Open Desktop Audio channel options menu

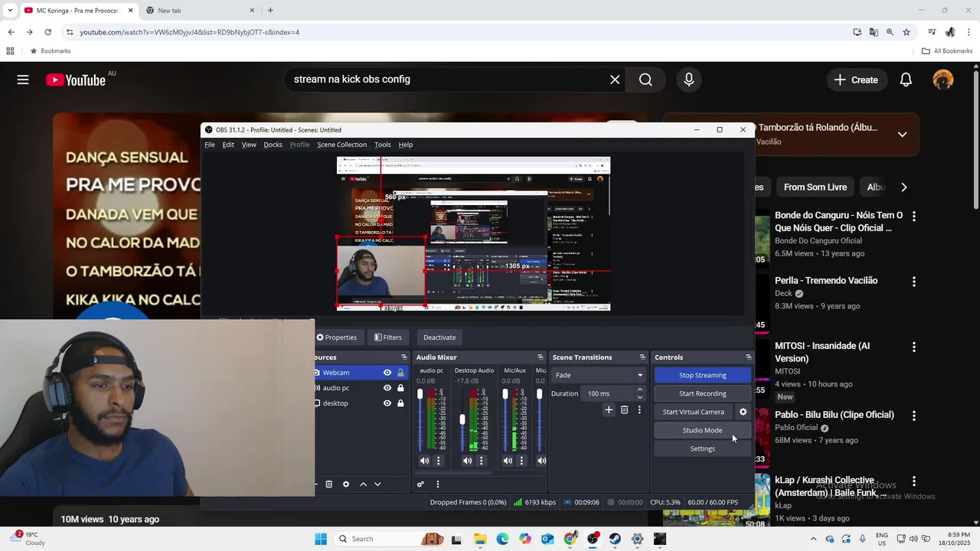[482, 461]
